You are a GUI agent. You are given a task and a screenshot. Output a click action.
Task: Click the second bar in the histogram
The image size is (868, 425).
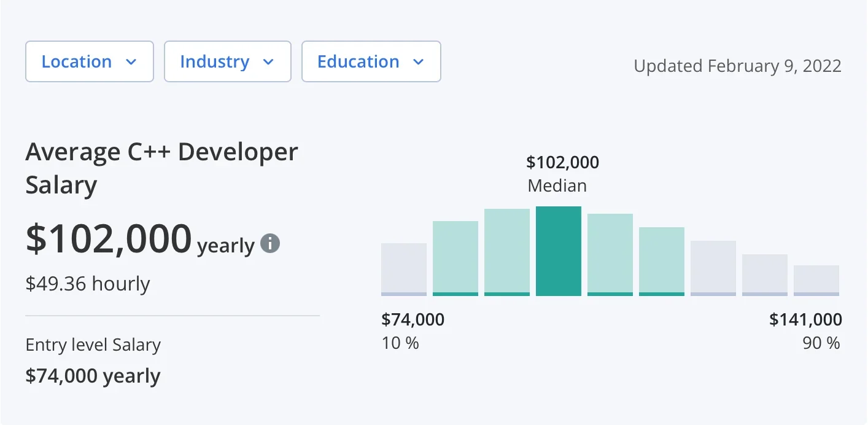point(455,259)
